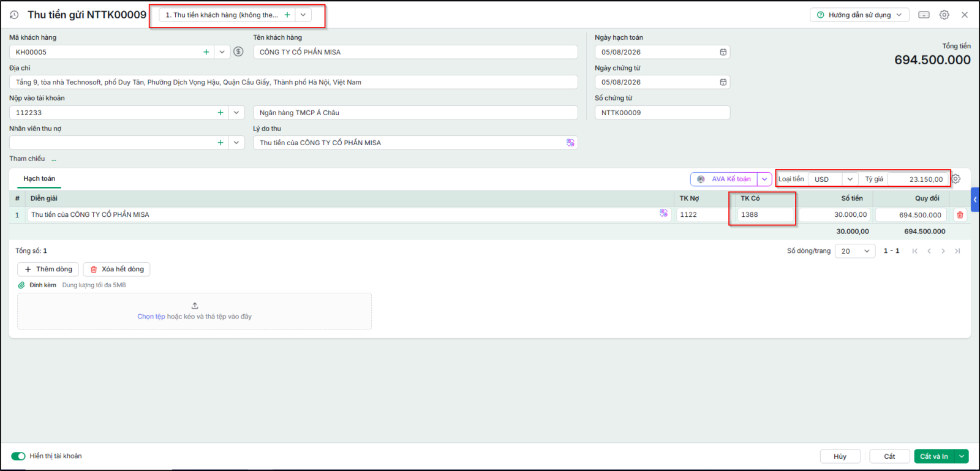980x471 pixels.
Task: Open calendar for Ngày chứng từ
Action: tap(723, 82)
